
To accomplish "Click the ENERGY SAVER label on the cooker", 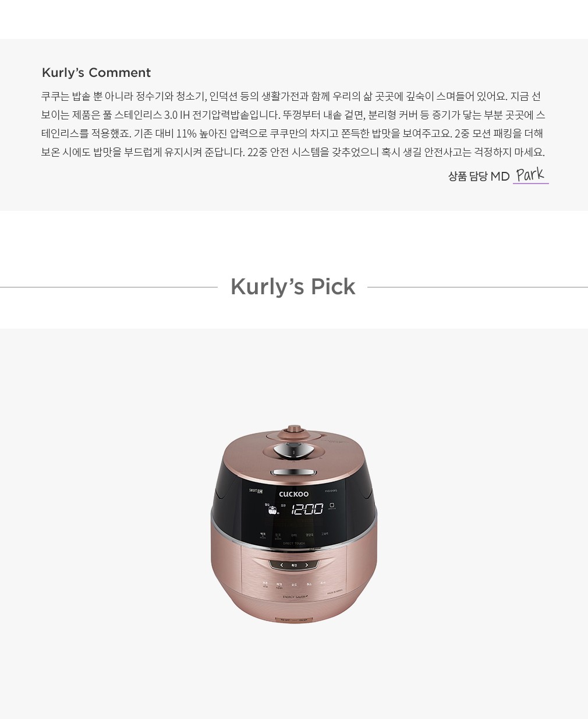I will pos(295,597).
